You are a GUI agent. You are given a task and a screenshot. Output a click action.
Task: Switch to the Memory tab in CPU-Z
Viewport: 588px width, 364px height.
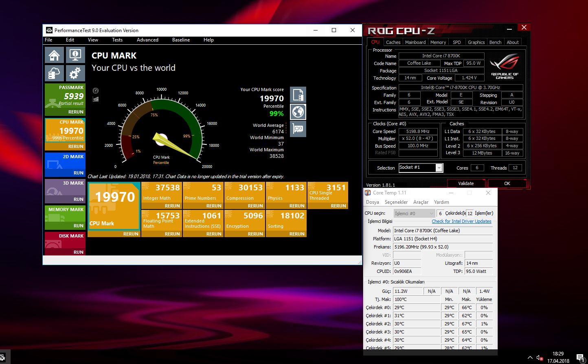pyautogui.click(x=438, y=42)
